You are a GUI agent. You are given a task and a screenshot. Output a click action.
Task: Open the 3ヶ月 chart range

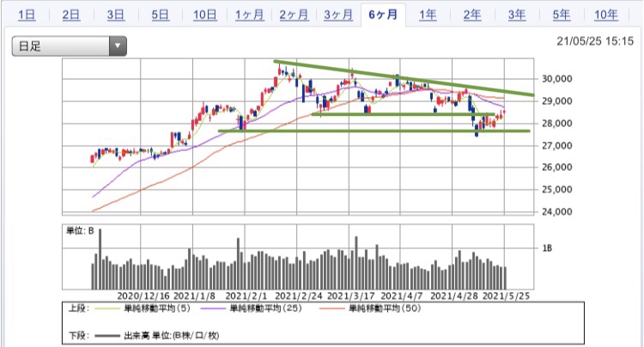338,15
